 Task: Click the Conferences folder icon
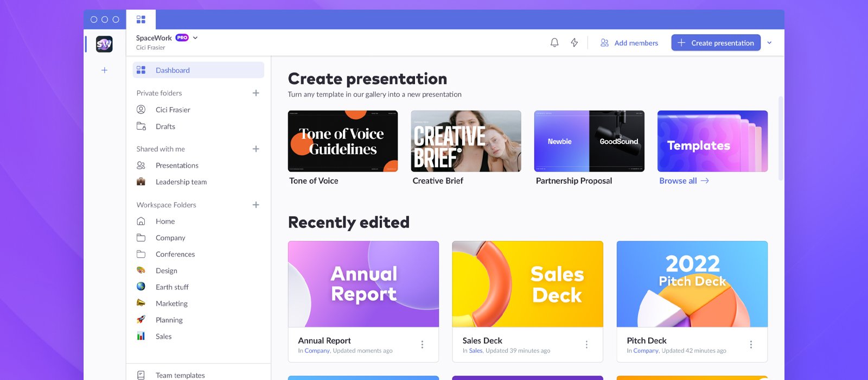(141, 254)
